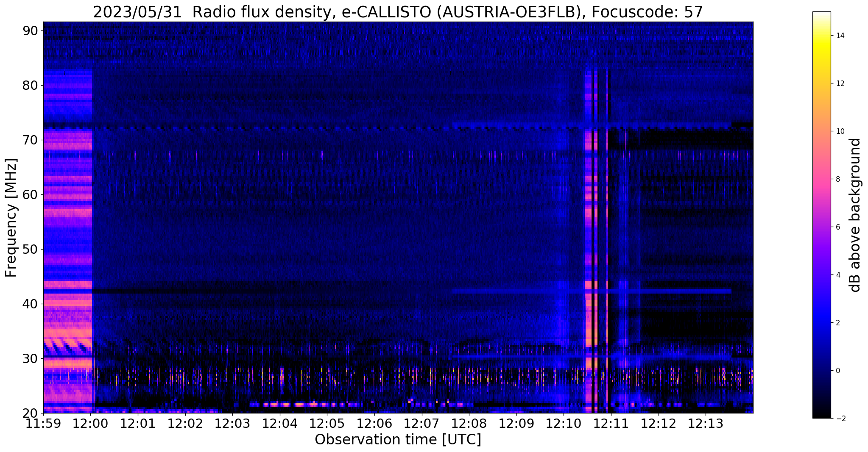Click the 8 tick label on colorbar

837,179
